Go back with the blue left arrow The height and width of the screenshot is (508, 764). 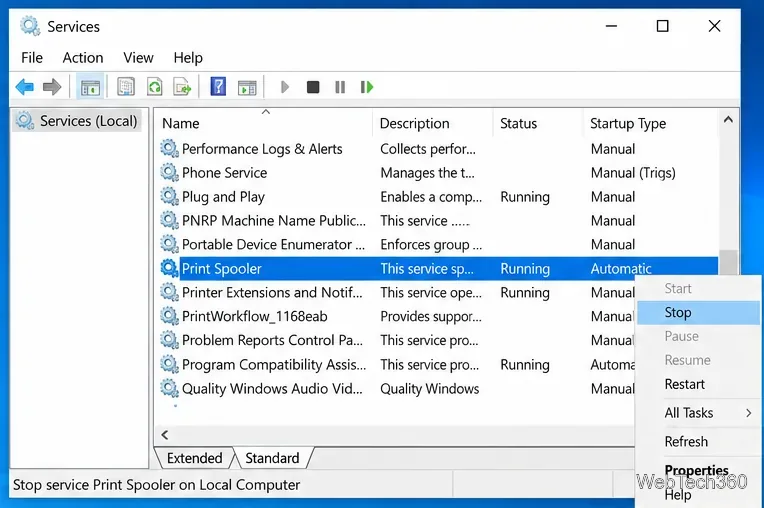(x=25, y=87)
